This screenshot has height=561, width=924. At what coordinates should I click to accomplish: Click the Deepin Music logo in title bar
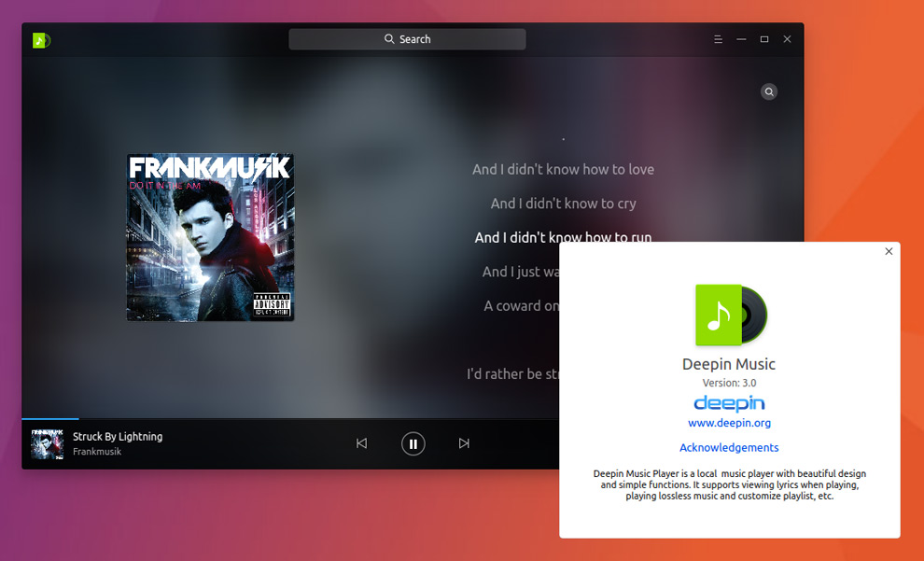[x=41, y=40]
